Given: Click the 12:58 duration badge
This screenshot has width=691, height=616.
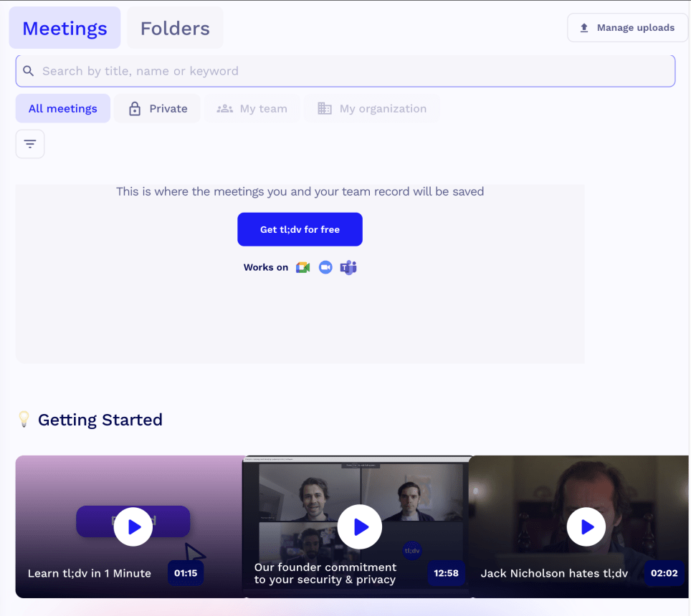Looking at the screenshot, I should [446, 573].
